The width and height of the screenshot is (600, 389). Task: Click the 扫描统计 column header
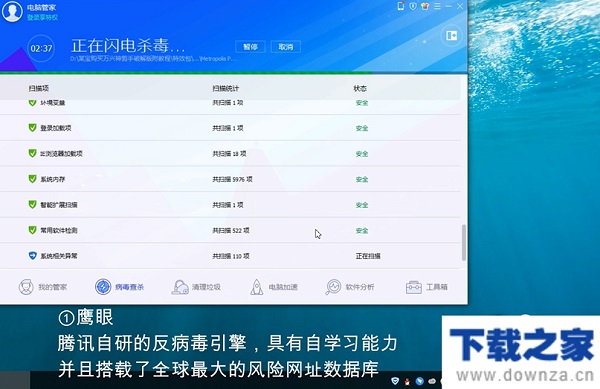226,88
